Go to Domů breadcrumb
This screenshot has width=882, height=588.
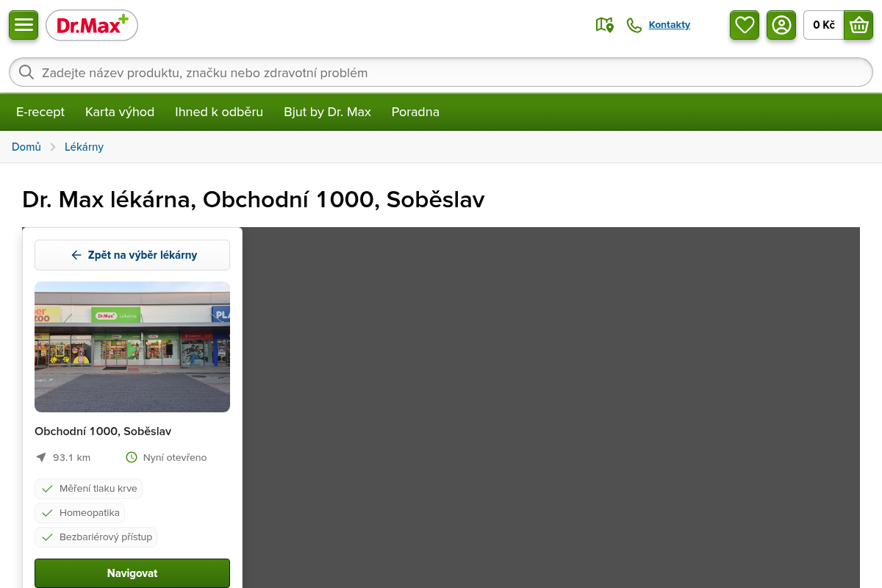point(26,147)
